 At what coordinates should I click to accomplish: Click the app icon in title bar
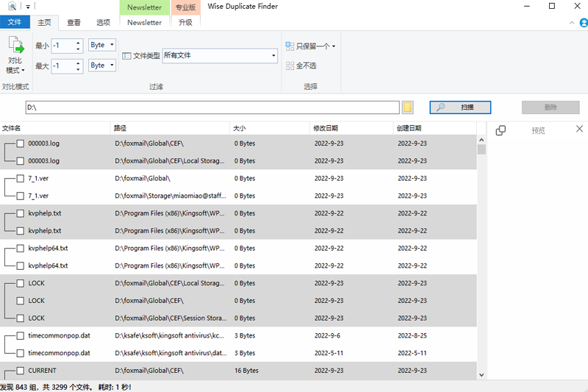click(12, 6)
